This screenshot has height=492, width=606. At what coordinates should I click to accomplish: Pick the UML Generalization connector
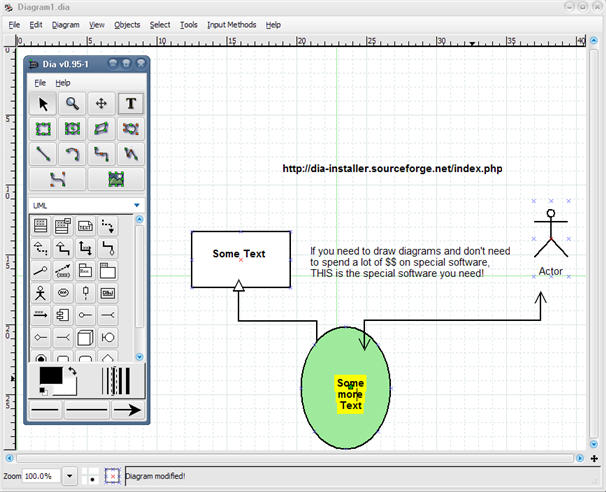pos(63,248)
